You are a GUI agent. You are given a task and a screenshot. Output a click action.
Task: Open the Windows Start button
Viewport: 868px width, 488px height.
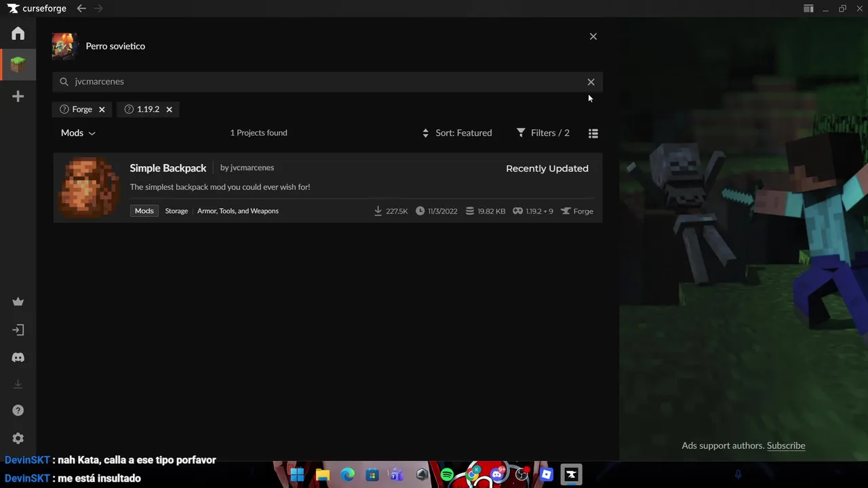pyautogui.click(x=297, y=475)
